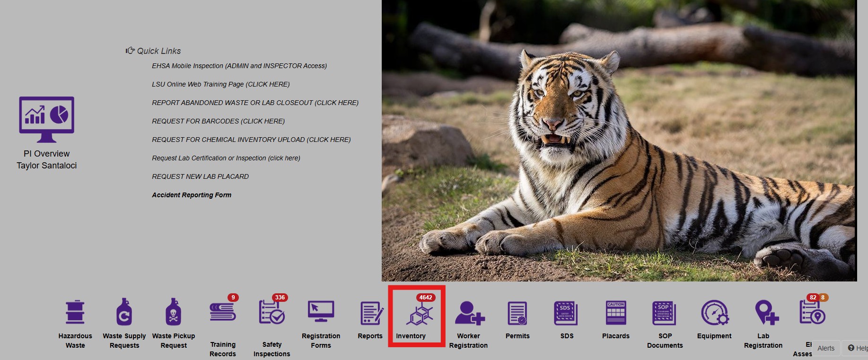Click the REQUEST FOR BARCODES link
Viewport: 868px width, 360px height.
218,121
